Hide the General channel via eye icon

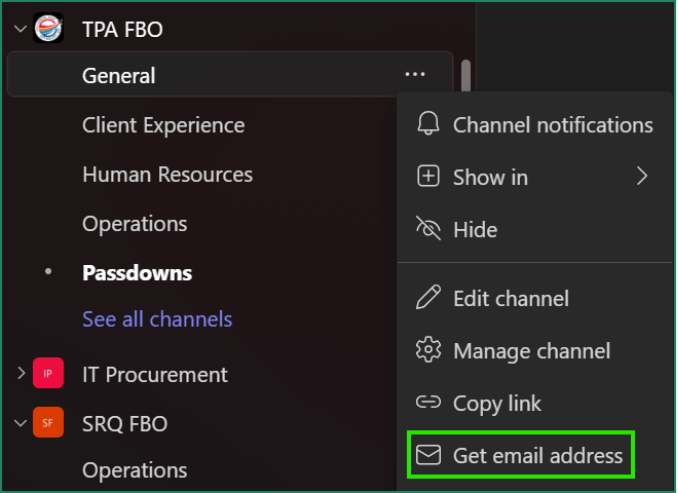[x=428, y=229]
